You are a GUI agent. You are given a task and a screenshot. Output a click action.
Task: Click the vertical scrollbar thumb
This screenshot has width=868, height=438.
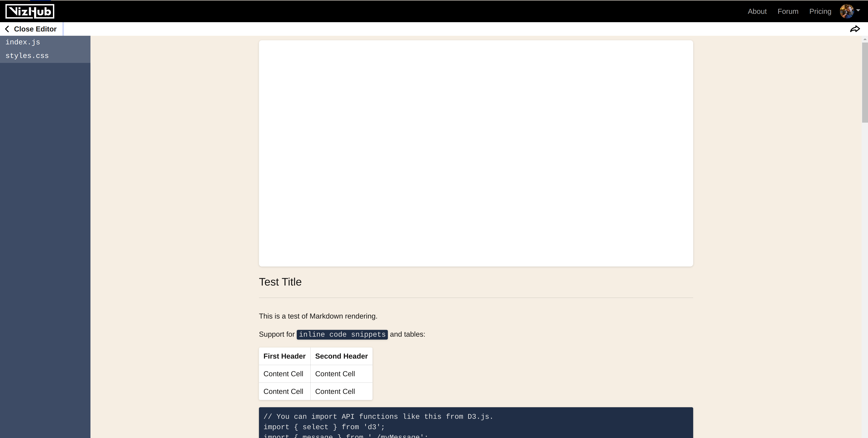tap(865, 83)
